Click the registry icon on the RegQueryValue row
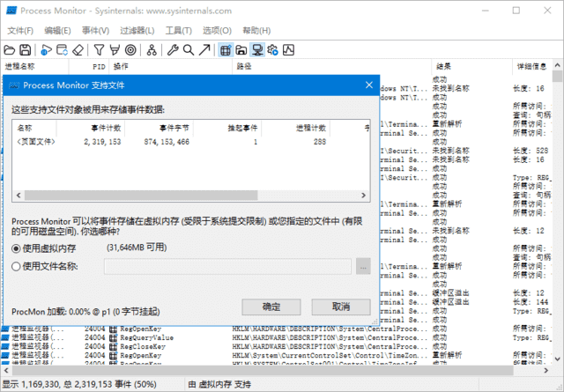564x392 pixels. (114, 337)
